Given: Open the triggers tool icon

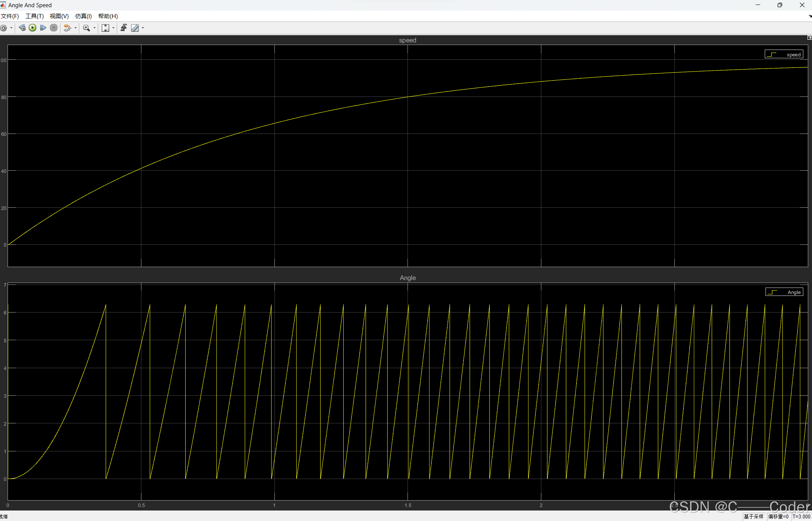Looking at the screenshot, I should click(x=124, y=28).
